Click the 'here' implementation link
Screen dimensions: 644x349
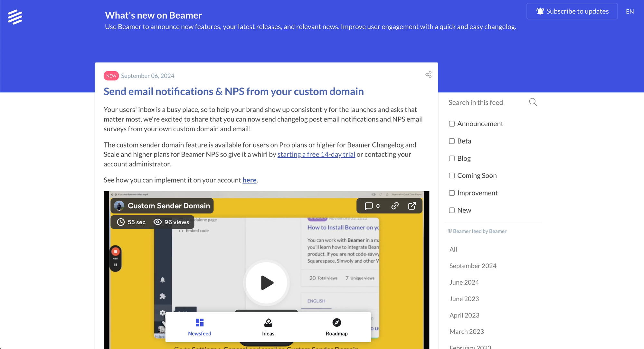[249, 180]
